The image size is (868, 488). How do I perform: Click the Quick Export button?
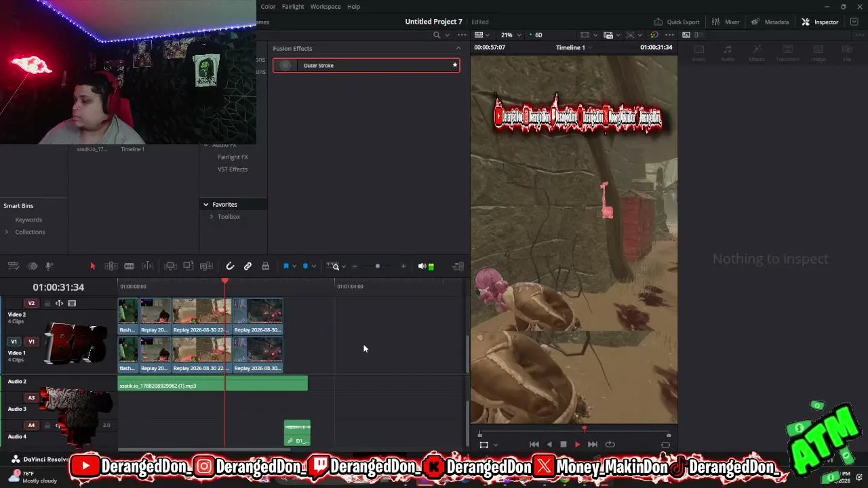pyautogui.click(x=676, y=22)
